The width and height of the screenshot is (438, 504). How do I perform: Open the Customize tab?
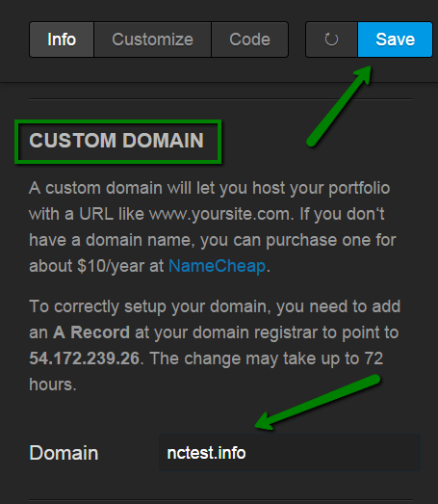tap(152, 40)
